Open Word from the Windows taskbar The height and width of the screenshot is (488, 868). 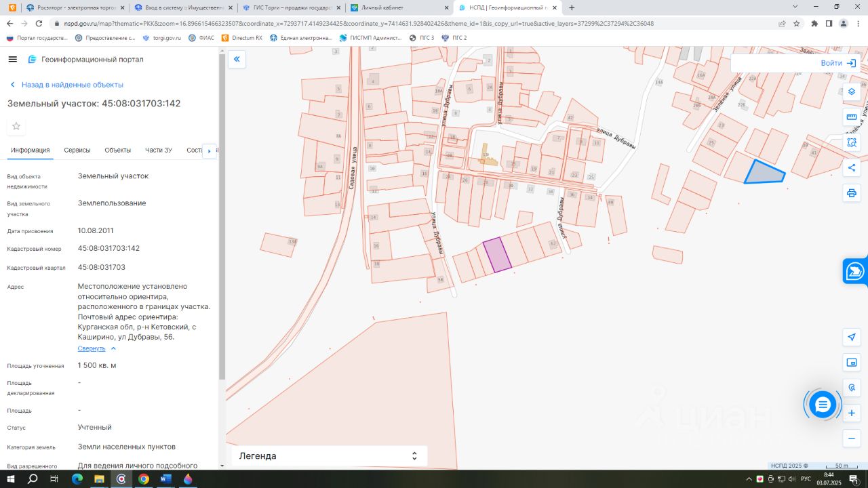pyautogui.click(x=165, y=479)
